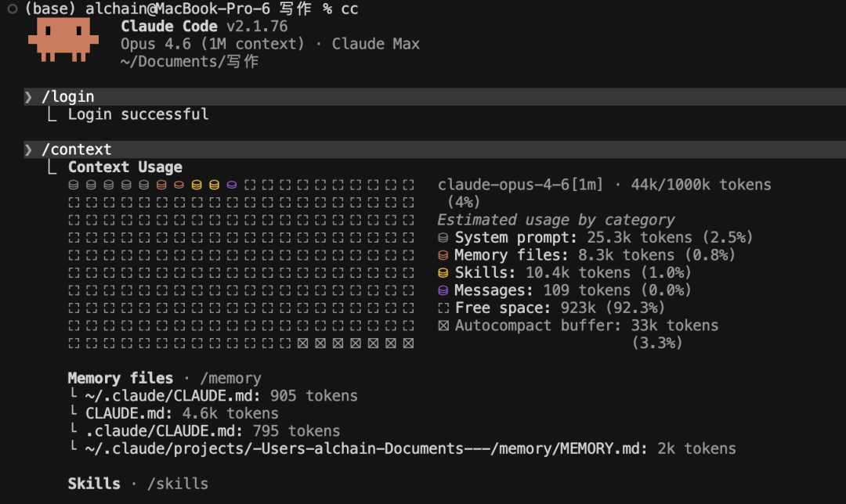Click the Autocompact buffer legend icon

443,326
